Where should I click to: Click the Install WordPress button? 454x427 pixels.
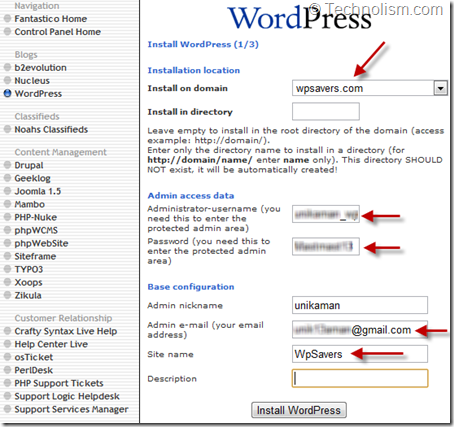point(299,410)
